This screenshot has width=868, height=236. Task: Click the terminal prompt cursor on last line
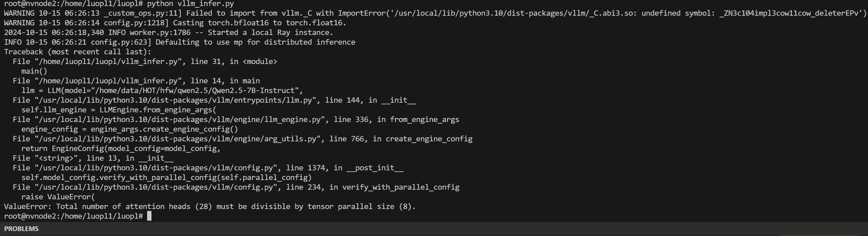(x=149, y=216)
